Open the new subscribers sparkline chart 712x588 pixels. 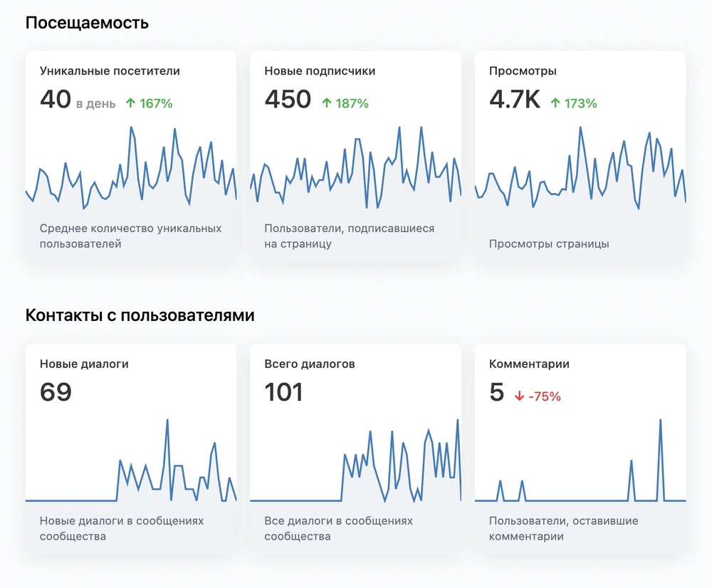356,167
